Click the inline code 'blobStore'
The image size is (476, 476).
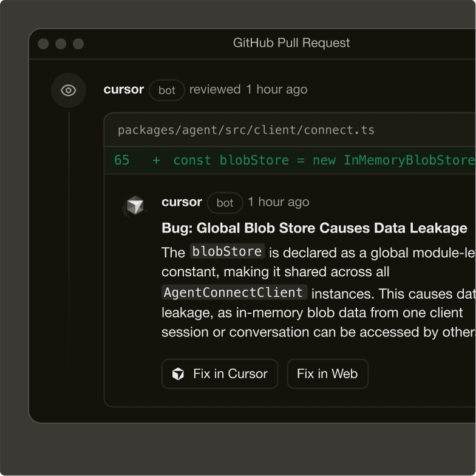point(227,251)
